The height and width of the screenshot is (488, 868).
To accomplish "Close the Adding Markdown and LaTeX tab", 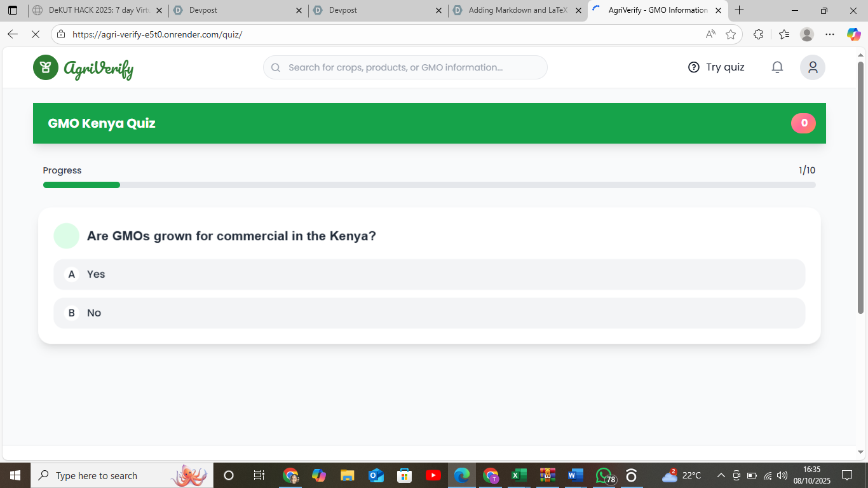I will point(578,10).
